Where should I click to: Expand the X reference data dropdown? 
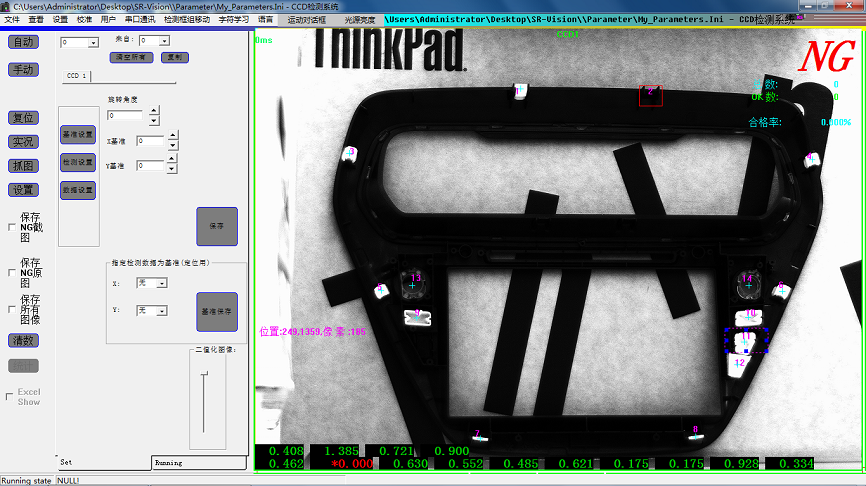click(x=162, y=284)
